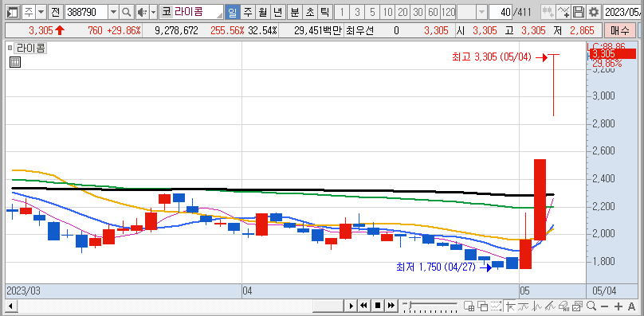Viewport: 644px width, 316px height.
Task: Toggle the small square beside 라이콤 legend
Action: click(x=10, y=48)
